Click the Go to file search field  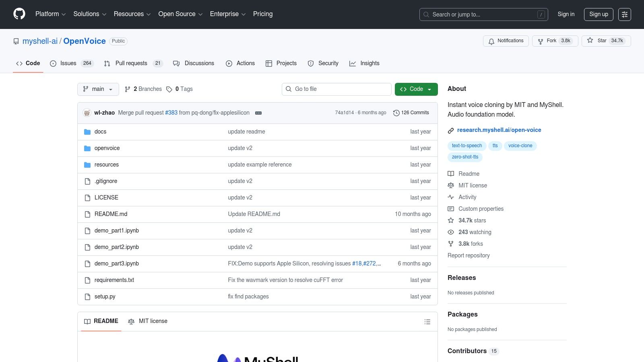click(x=336, y=89)
